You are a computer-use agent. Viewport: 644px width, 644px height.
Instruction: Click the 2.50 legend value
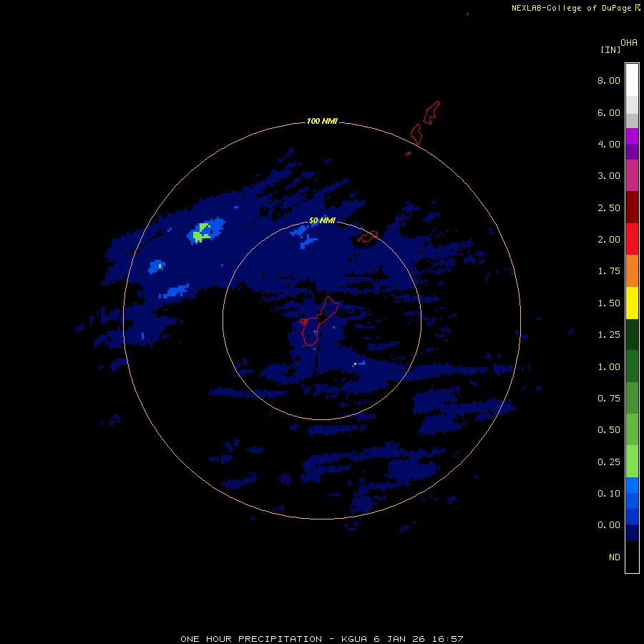(609, 208)
